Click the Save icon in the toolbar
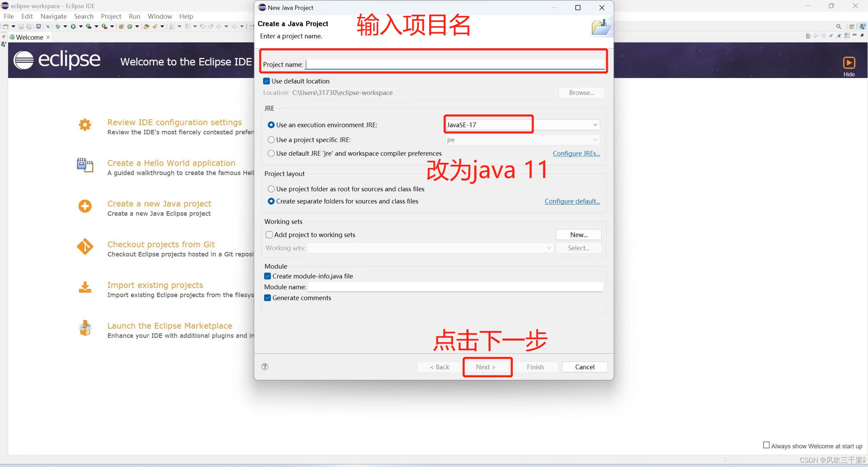868x467 pixels. pyautogui.click(x=21, y=26)
